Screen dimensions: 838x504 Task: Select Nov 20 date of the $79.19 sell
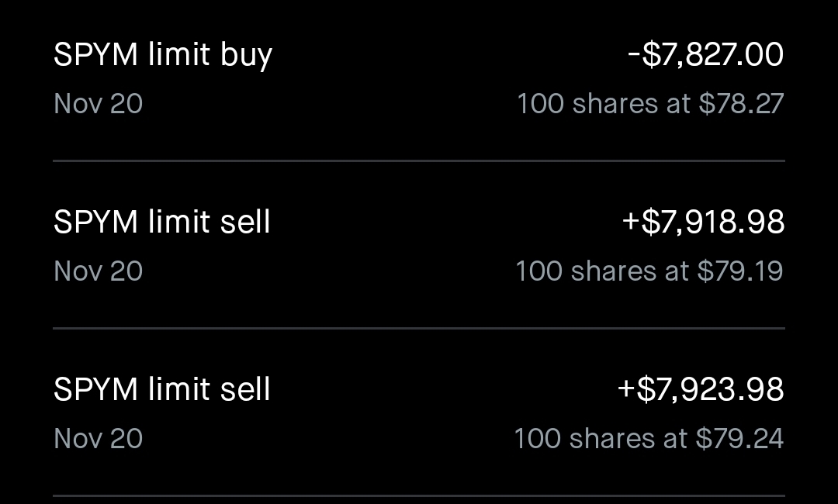pos(99,271)
